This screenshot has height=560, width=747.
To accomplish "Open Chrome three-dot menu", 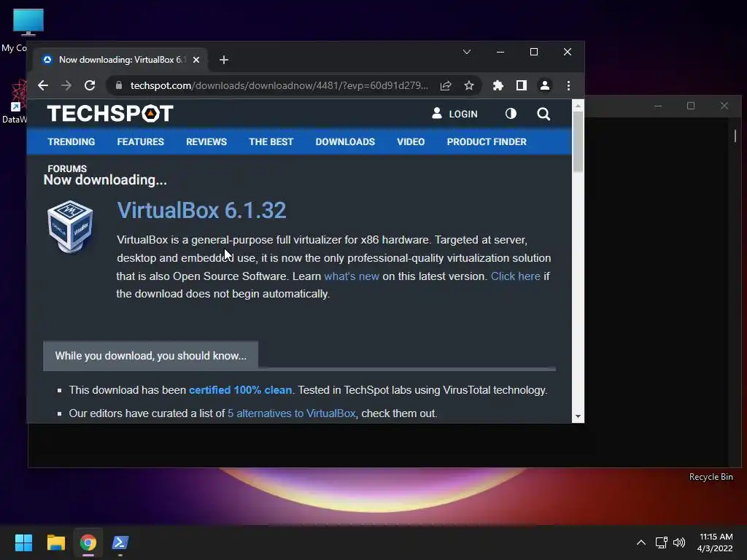I will [568, 86].
